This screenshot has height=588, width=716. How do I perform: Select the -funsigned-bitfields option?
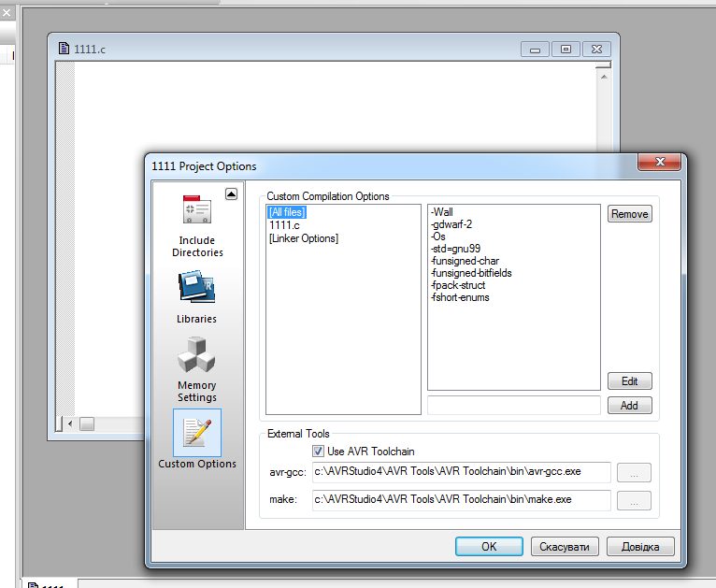click(471, 273)
